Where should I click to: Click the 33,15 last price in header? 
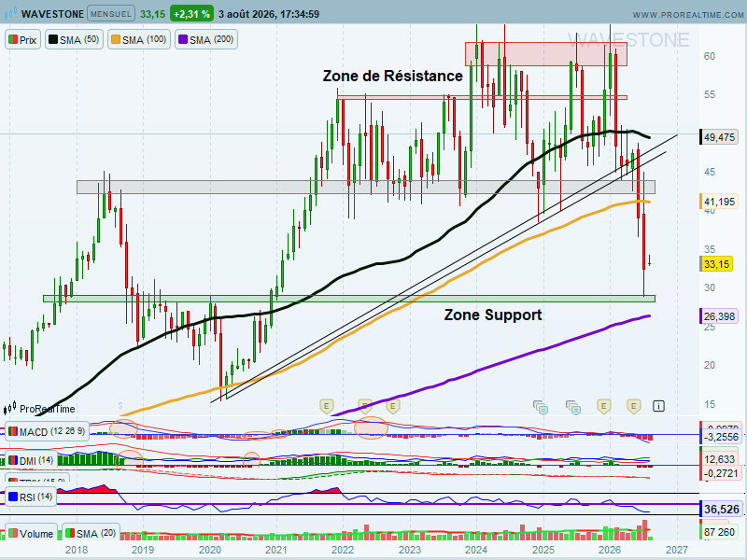152,14
